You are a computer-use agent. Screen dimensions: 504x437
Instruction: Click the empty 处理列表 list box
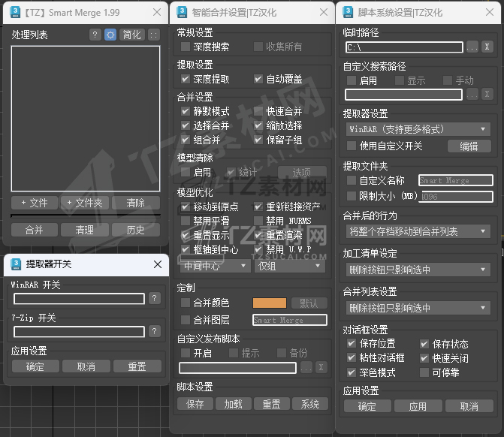point(86,119)
